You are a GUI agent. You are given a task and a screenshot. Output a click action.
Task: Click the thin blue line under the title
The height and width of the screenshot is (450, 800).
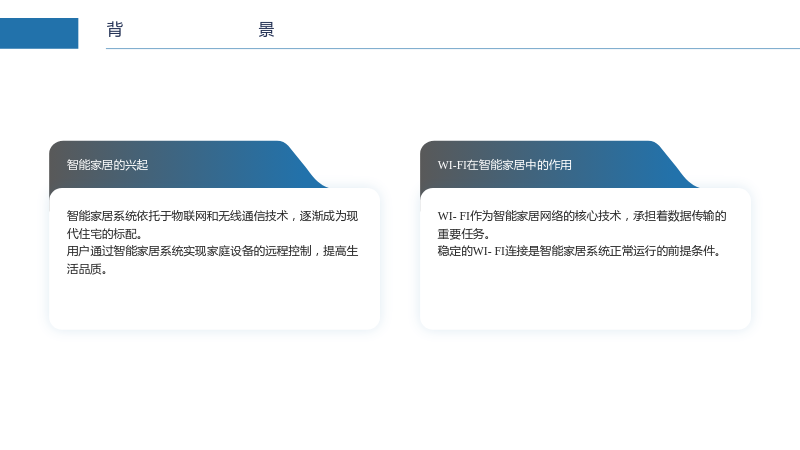pyautogui.click(x=453, y=48)
